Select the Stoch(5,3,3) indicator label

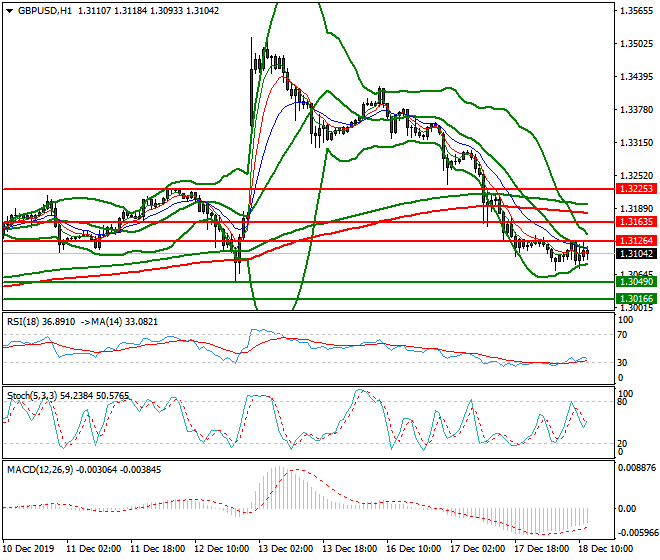[32, 396]
